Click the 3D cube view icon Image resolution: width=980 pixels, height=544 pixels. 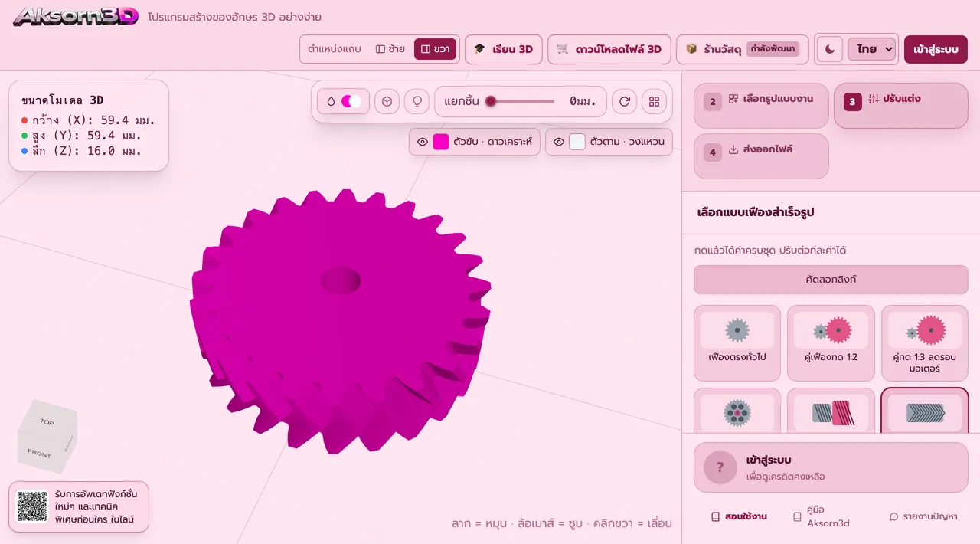(387, 101)
